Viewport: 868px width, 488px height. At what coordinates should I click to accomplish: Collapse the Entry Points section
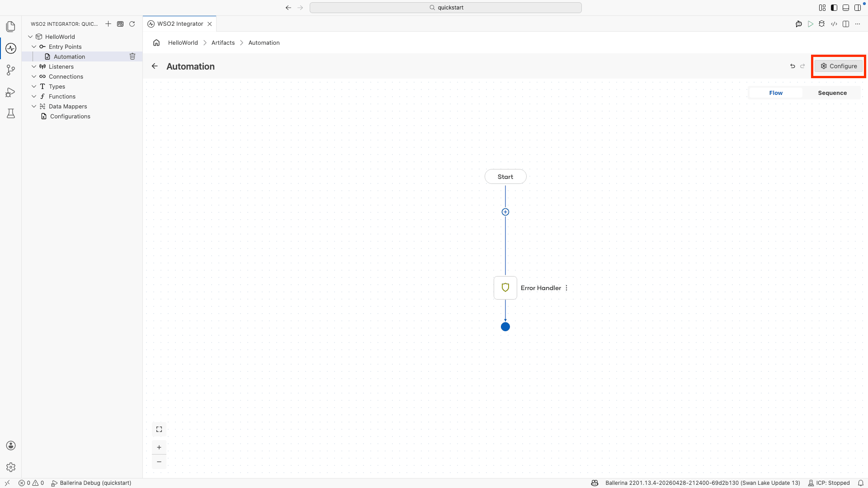click(x=34, y=47)
